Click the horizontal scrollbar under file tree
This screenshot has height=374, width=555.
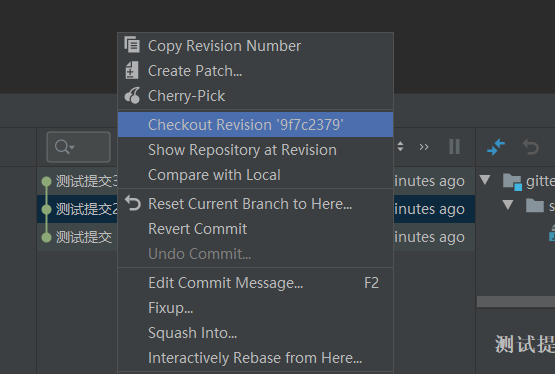click(x=516, y=301)
